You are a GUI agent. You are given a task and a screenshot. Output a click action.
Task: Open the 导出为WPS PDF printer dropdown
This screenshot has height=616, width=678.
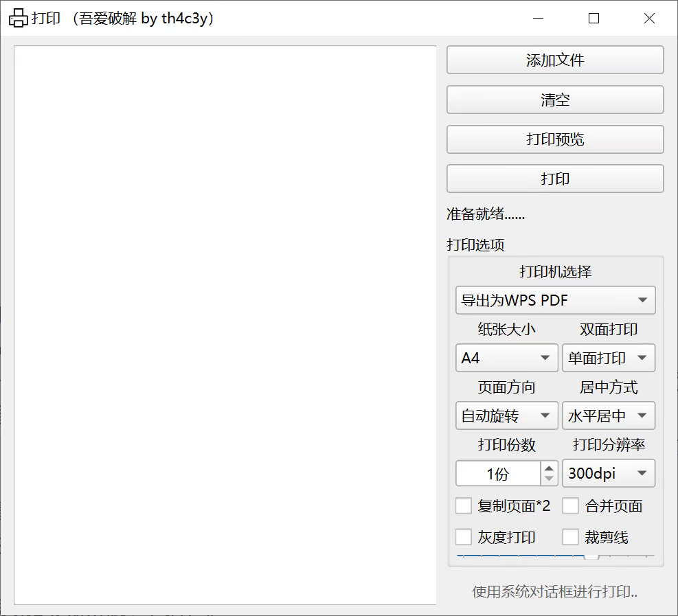point(554,300)
